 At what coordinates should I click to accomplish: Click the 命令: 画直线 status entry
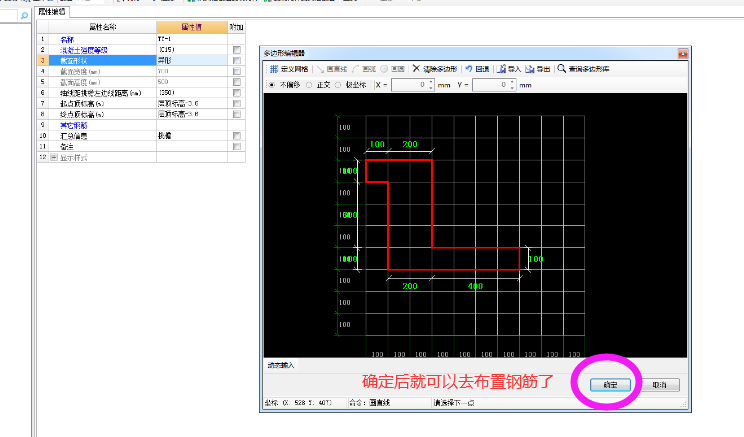coord(370,403)
